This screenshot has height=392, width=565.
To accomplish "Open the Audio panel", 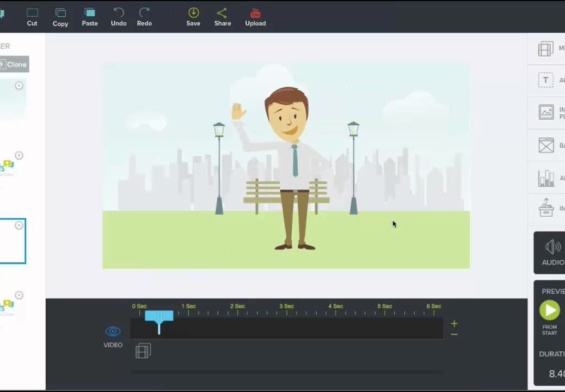I will (552, 253).
